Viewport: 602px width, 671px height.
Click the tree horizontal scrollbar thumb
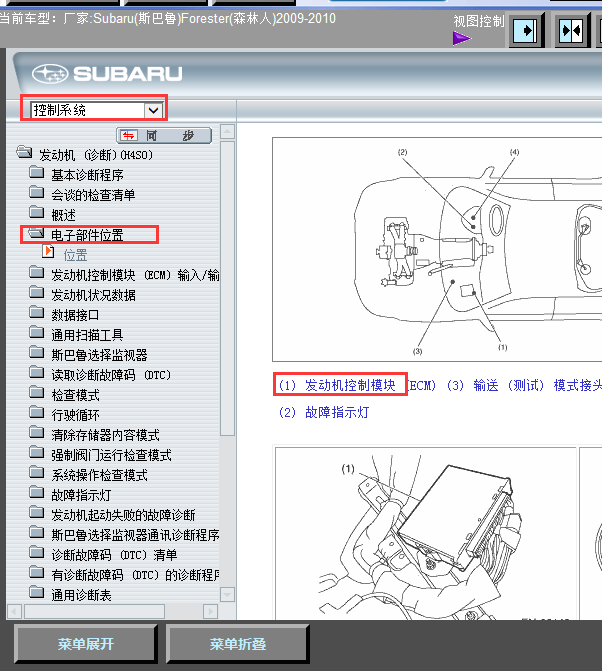95,611
